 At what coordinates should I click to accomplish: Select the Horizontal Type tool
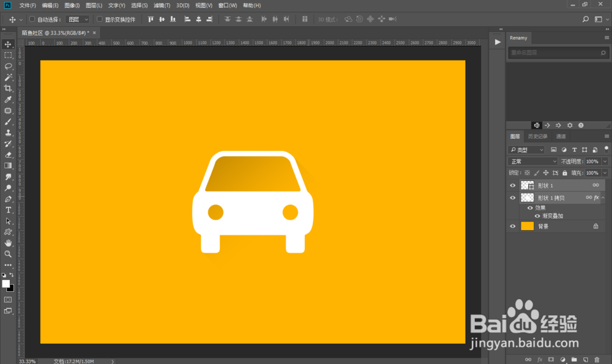point(8,210)
